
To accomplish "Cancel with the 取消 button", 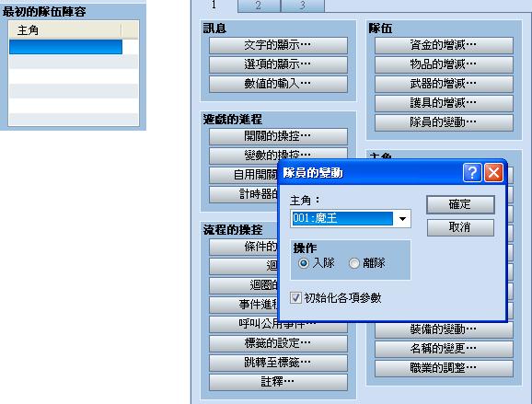I will click(460, 227).
